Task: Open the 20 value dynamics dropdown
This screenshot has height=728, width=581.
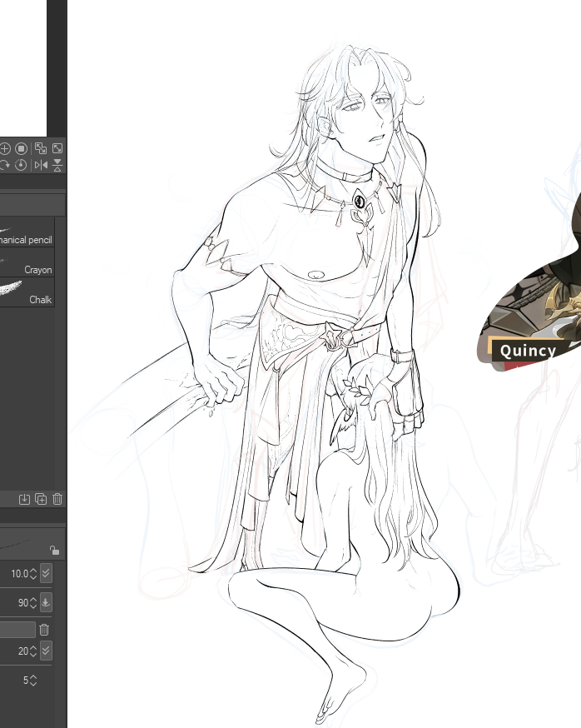Action: 46,651
